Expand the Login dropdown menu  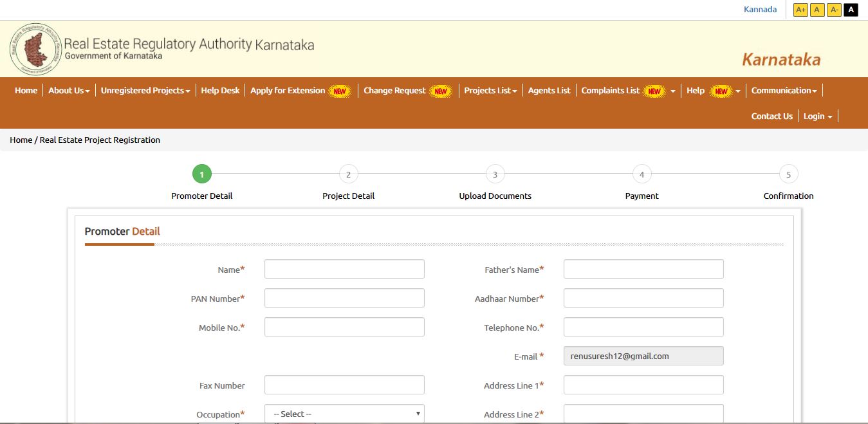[x=817, y=116]
